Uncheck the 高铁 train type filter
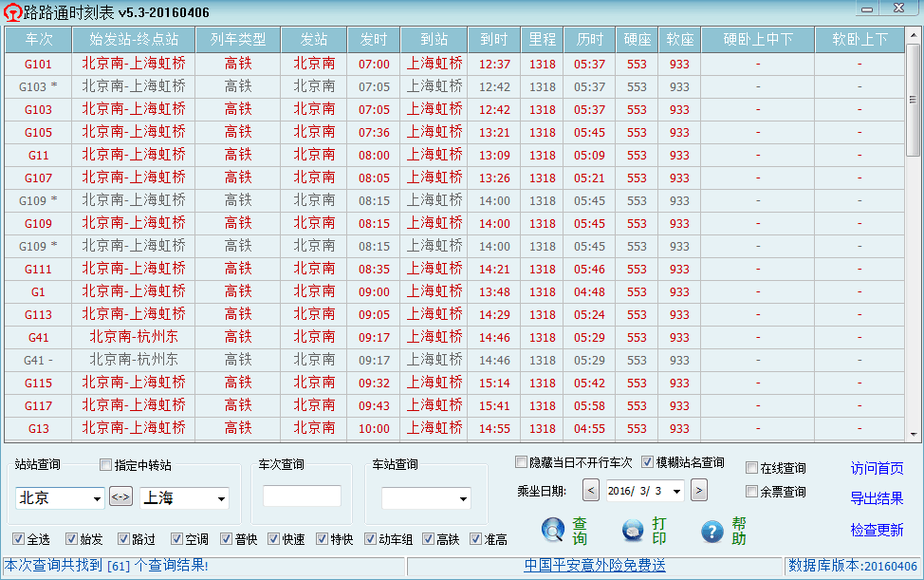 point(429,539)
